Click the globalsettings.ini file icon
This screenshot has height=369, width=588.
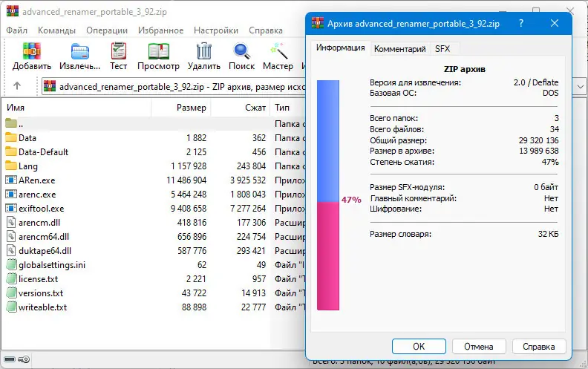11,265
